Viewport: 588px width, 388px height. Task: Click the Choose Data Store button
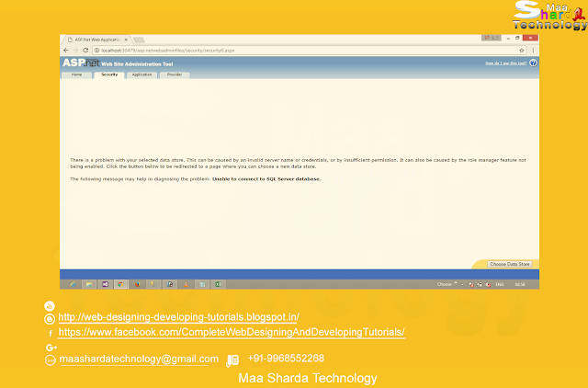pyautogui.click(x=510, y=264)
